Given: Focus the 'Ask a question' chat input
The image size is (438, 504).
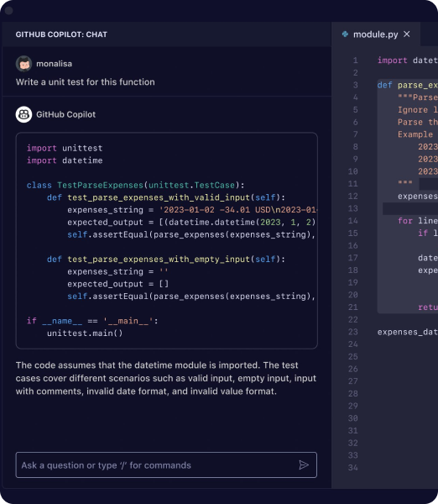Looking at the screenshot, I should click(x=166, y=465).
